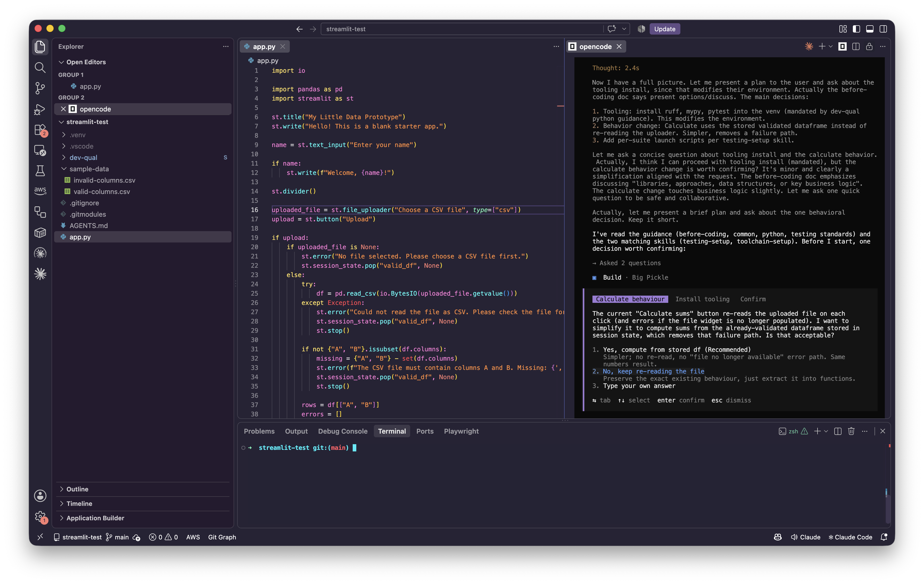Open the Testing flask view
The image size is (924, 584).
(40, 171)
